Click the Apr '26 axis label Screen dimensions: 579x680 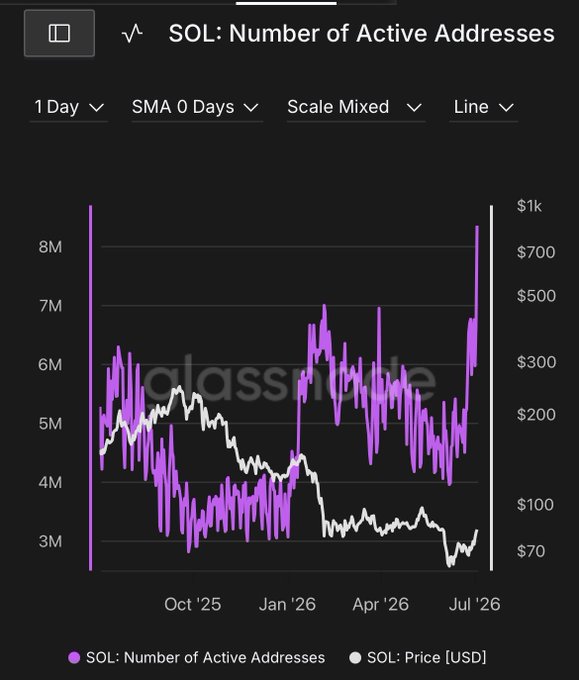pyautogui.click(x=380, y=605)
